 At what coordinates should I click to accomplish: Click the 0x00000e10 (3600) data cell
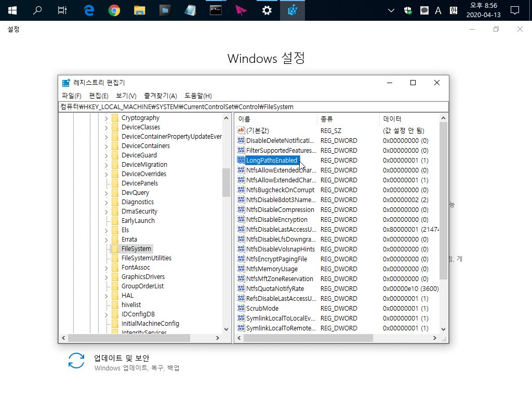pos(410,288)
